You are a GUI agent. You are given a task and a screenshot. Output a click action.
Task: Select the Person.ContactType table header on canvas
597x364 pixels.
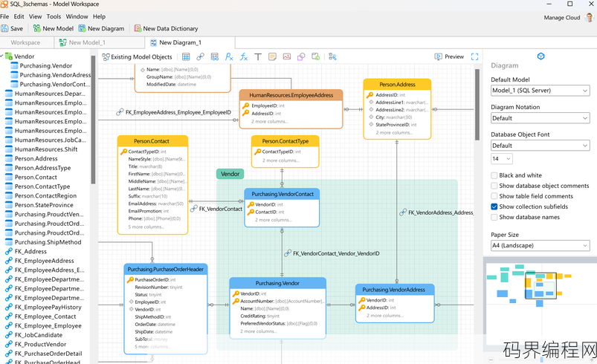point(285,141)
